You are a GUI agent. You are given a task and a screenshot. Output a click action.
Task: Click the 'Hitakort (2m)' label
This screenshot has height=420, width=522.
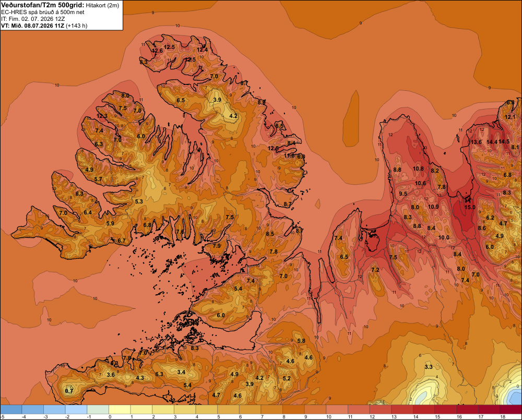[102, 5]
